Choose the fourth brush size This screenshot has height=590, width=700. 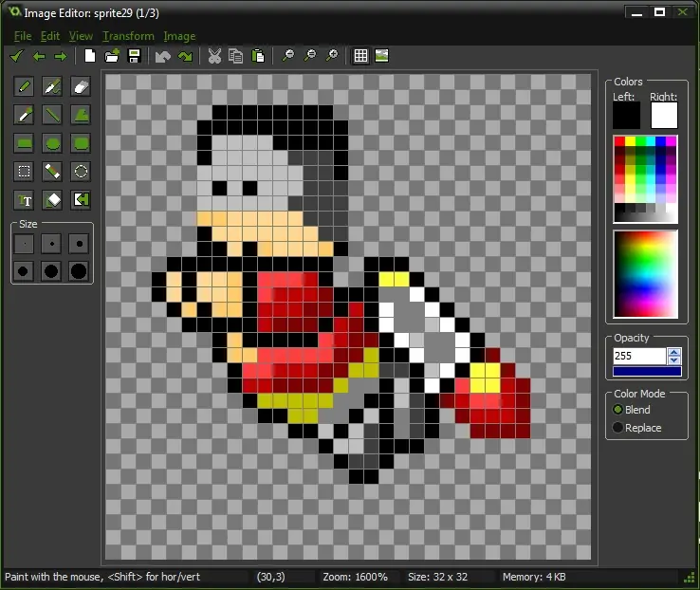tap(24, 271)
